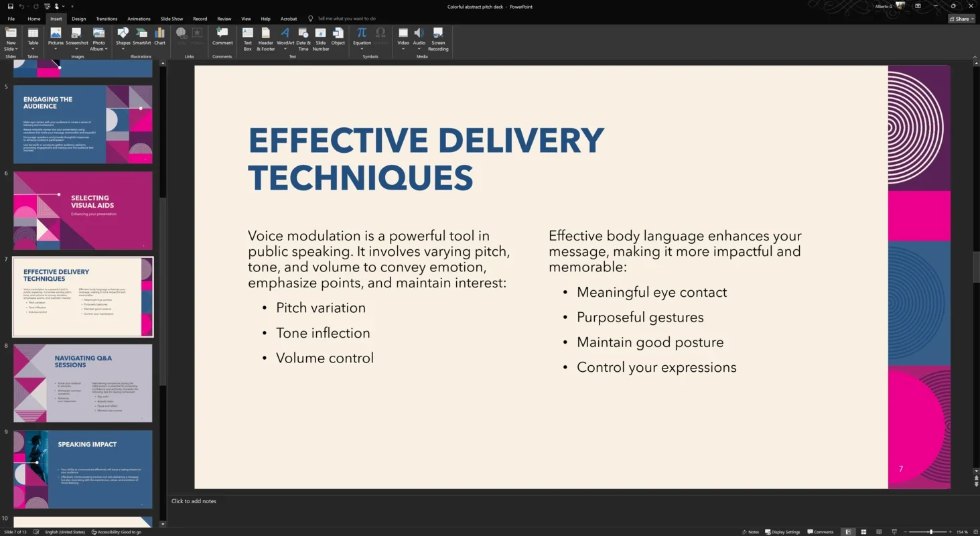
Task: Insert a SmartArt graphic
Action: tap(141, 36)
